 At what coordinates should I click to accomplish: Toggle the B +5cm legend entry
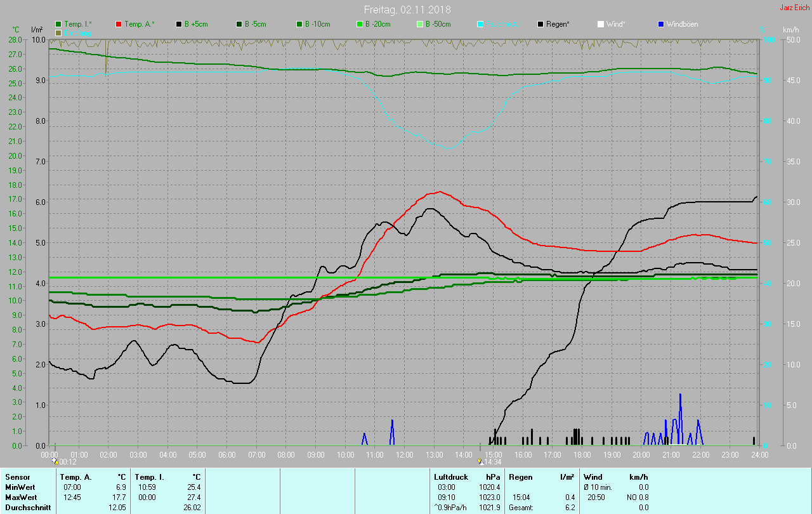(x=179, y=24)
